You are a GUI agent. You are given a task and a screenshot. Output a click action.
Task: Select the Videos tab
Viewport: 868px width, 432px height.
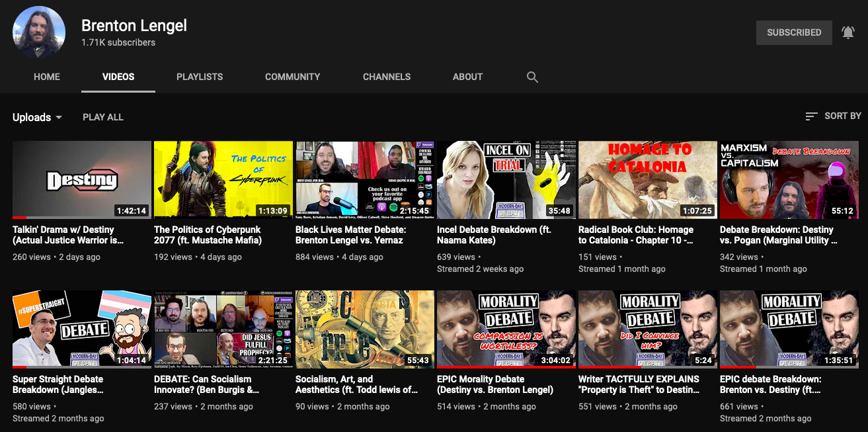[x=118, y=77]
